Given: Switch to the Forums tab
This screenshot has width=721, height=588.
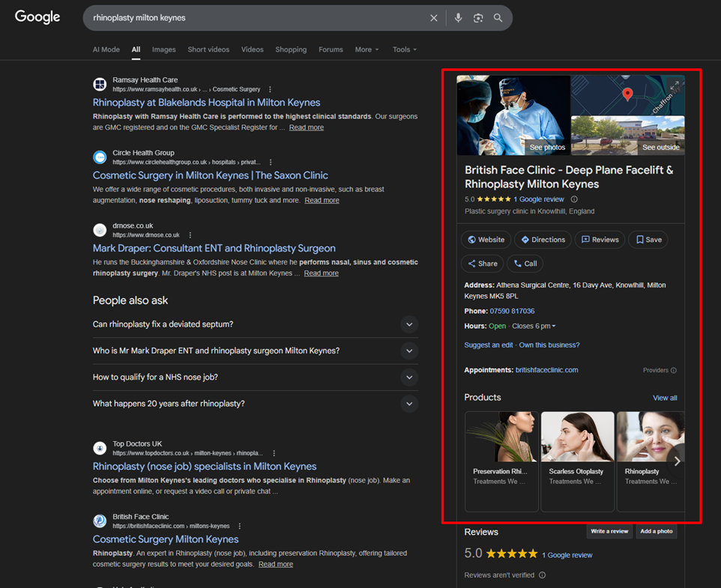Looking at the screenshot, I should click(x=331, y=49).
